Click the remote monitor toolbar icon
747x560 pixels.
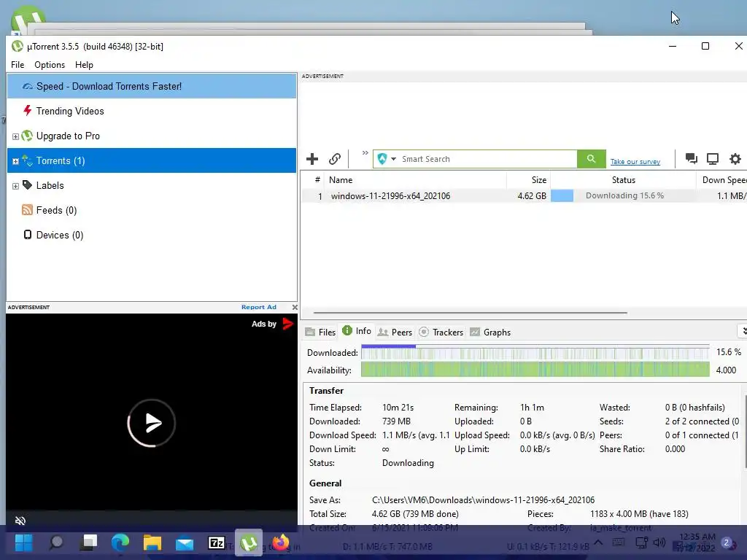tap(713, 158)
